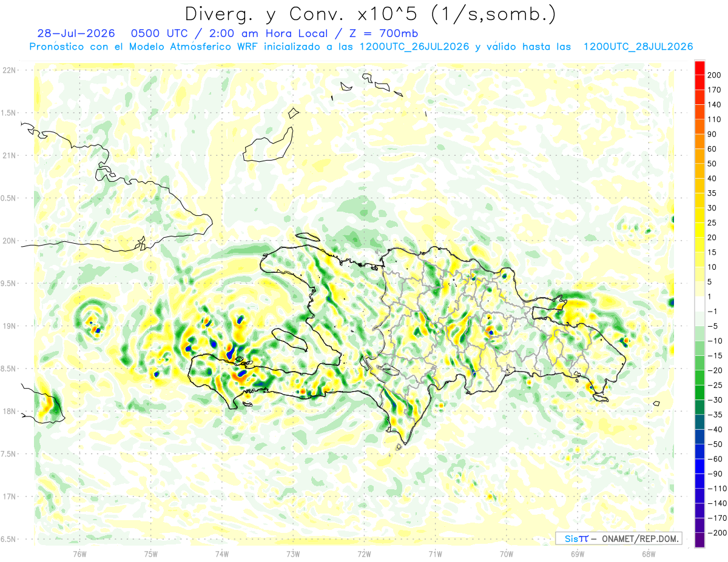Click the "9.5N" latitude label
The width and height of the screenshot is (728, 562).
coord(9,283)
